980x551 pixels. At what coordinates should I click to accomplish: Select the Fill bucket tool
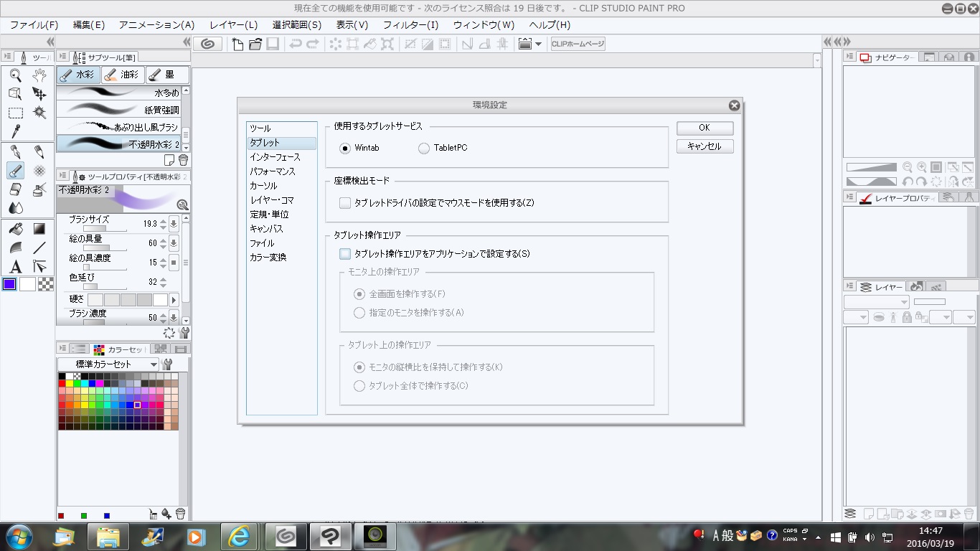15,229
